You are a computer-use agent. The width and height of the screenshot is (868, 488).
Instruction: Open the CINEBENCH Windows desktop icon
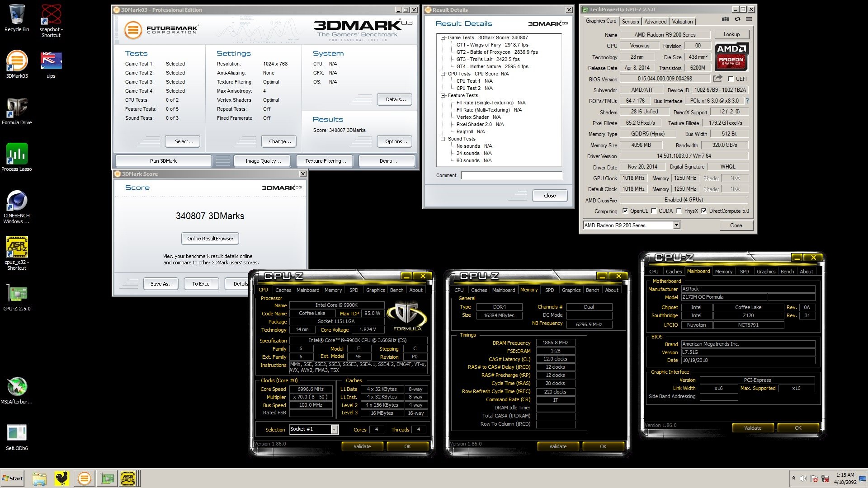(x=17, y=207)
